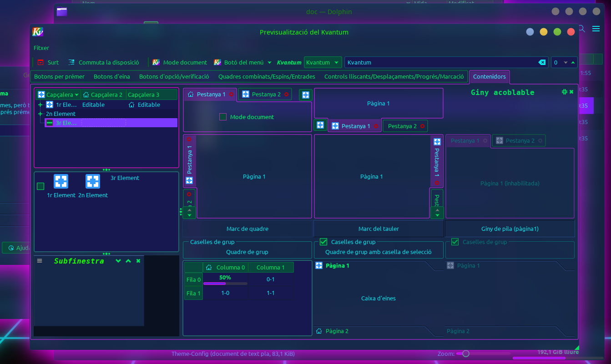611x364 pixels.
Task: Toggle checkbox of Quadre de grup amb casella
Action: [x=323, y=242]
